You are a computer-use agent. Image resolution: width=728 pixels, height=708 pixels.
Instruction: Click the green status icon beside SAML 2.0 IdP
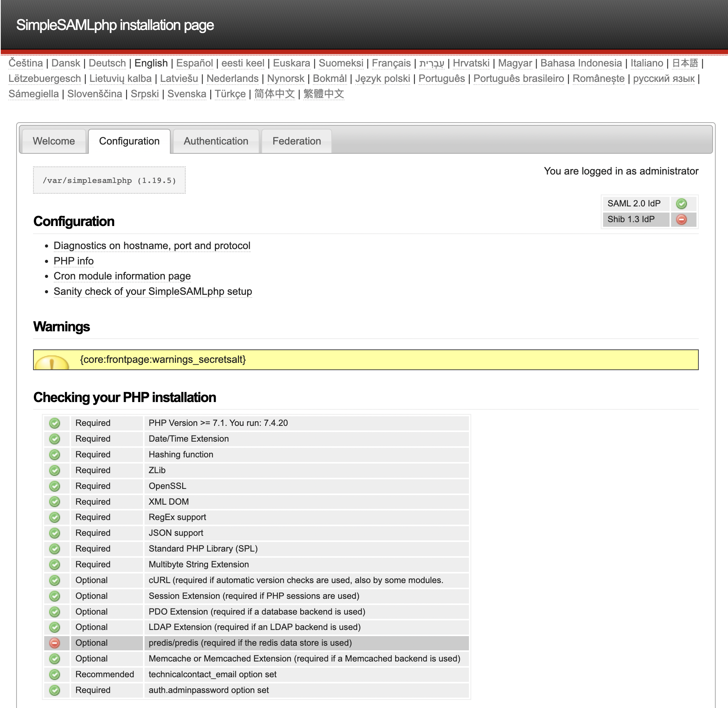coord(681,204)
